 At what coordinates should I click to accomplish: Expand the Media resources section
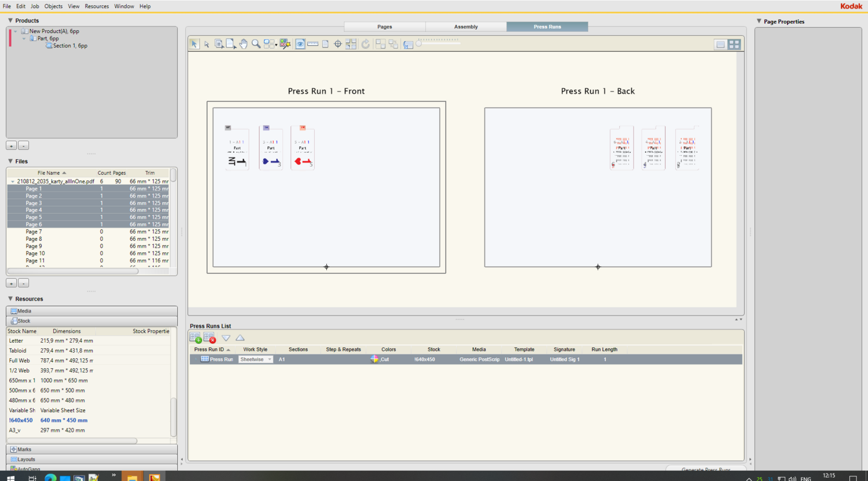tap(92, 311)
